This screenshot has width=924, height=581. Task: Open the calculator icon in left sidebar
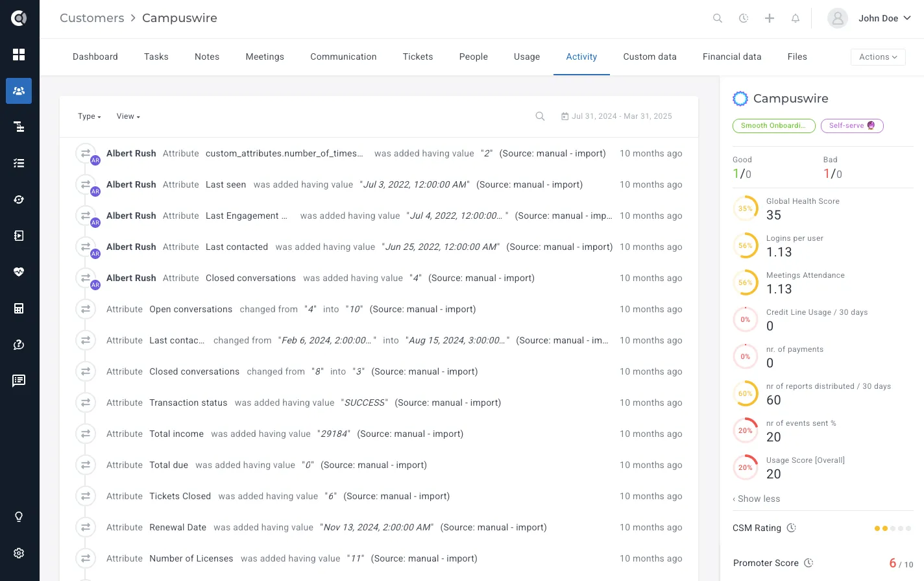coord(19,308)
